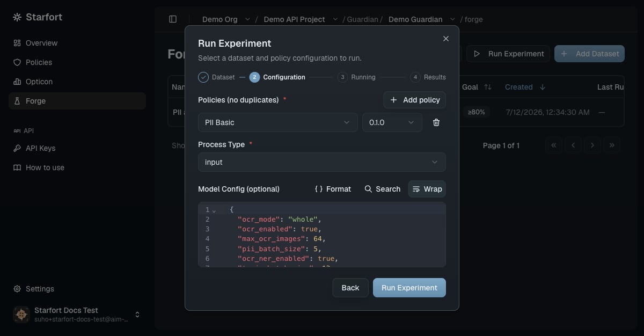Open the PII Basic policy dropdown
The image size is (644, 336).
(x=278, y=122)
